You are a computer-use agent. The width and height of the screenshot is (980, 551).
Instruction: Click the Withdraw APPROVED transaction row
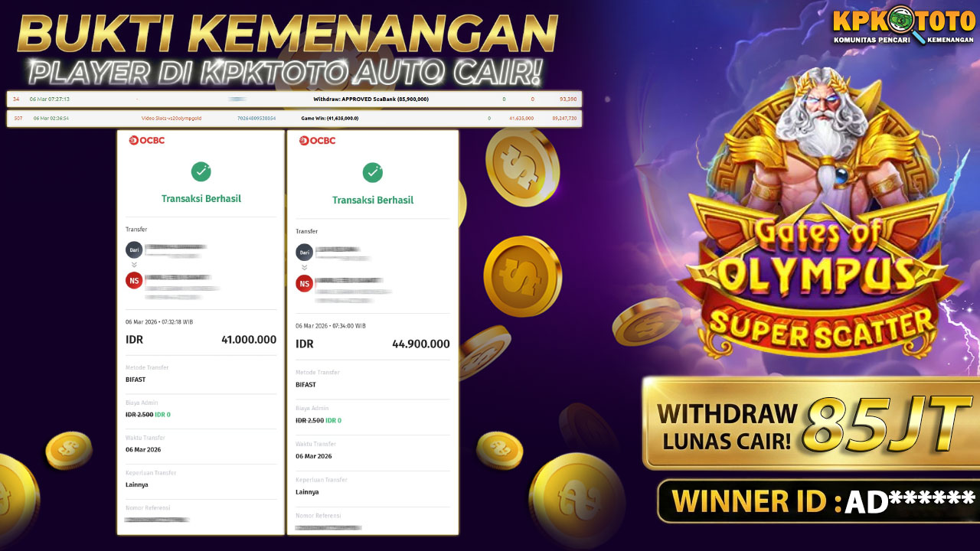pos(294,99)
